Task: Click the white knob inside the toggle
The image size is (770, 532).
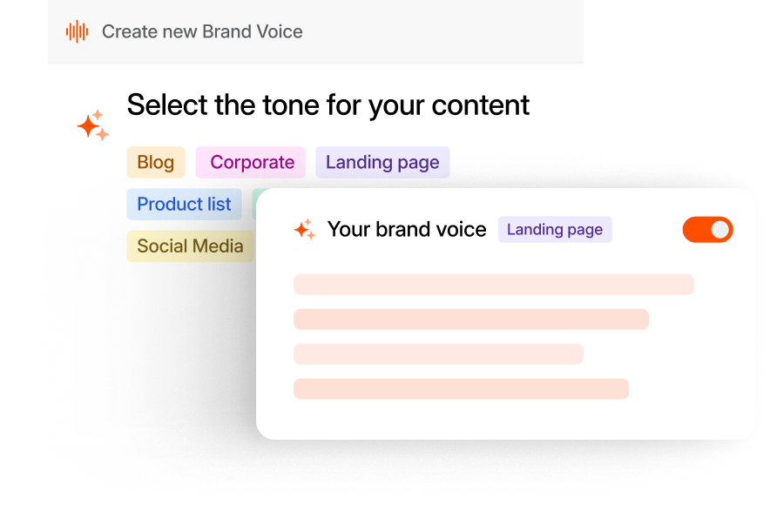Action: pyautogui.click(x=718, y=229)
